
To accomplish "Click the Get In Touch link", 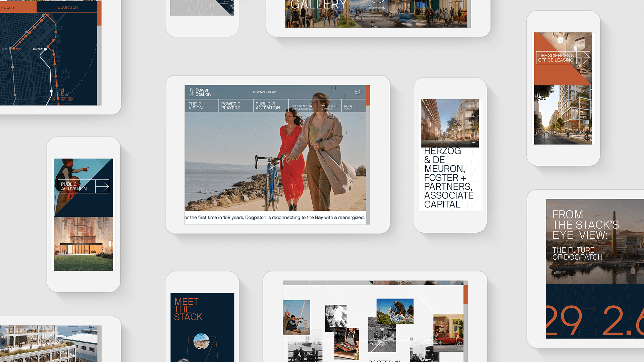I will pyautogui.click(x=349, y=107).
